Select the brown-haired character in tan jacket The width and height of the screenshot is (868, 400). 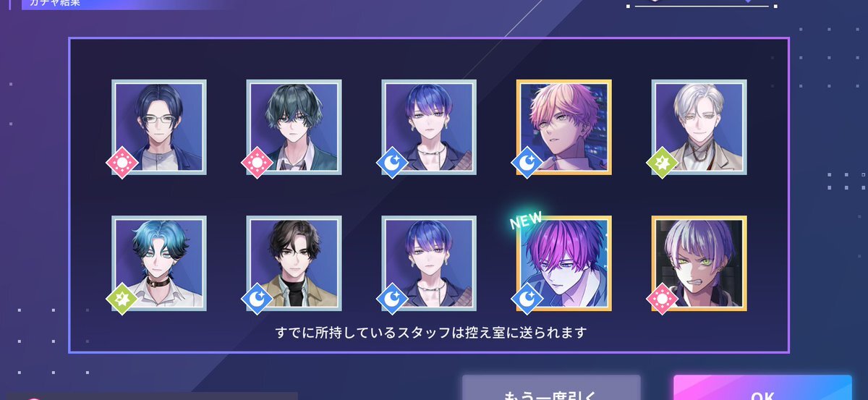[294, 263]
